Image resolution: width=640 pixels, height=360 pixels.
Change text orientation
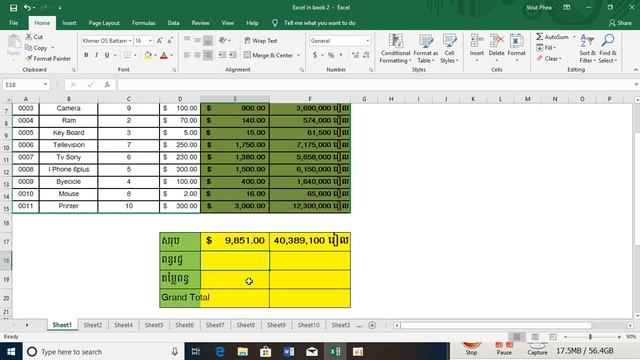pos(223,40)
